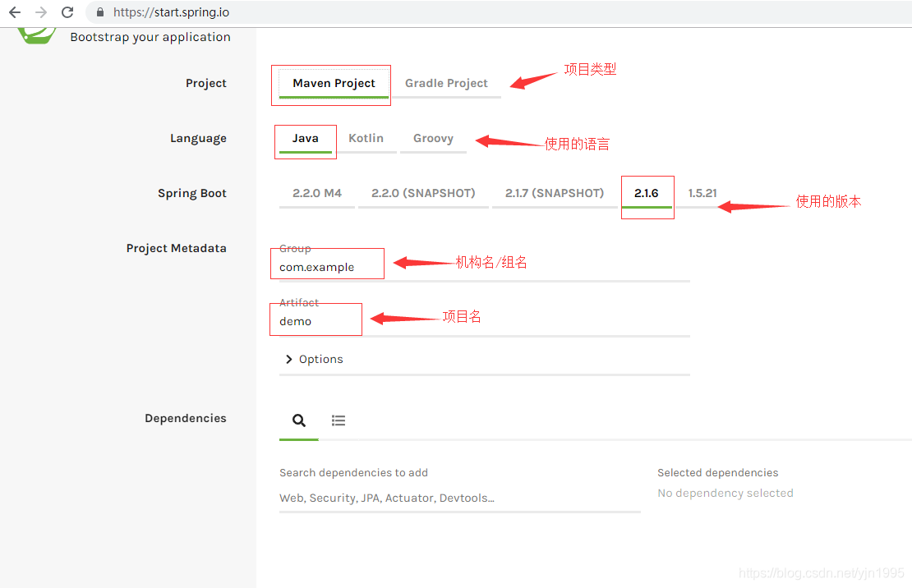Click the padlock site security icon
The image size is (912, 588).
pos(100,12)
